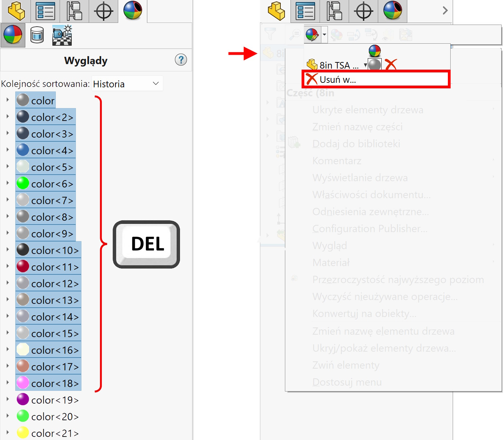
Task: Switch to PropertyManager tab in left panel
Action: [x=45, y=11]
